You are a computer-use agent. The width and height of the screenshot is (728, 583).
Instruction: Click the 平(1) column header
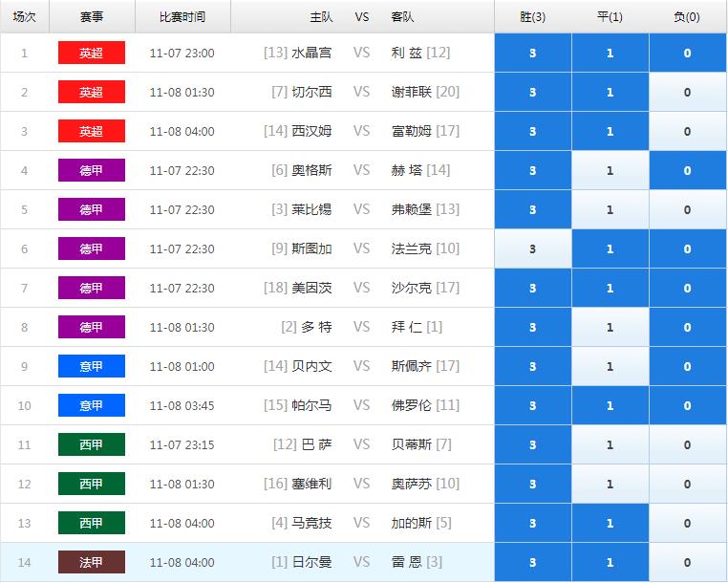(x=610, y=16)
